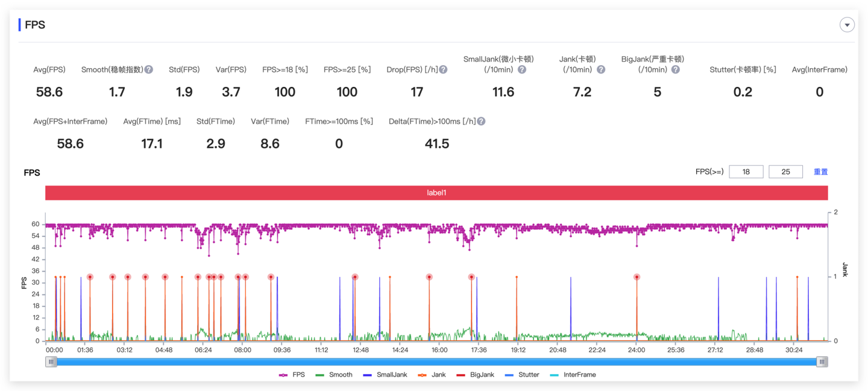
Task: Click the Avg(FPS) metric label
Action: tap(49, 69)
